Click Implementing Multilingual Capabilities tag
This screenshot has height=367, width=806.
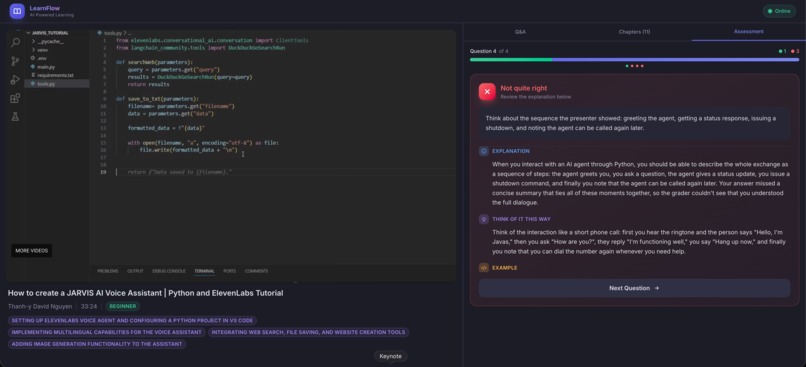pyautogui.click(x=106, y=332)
